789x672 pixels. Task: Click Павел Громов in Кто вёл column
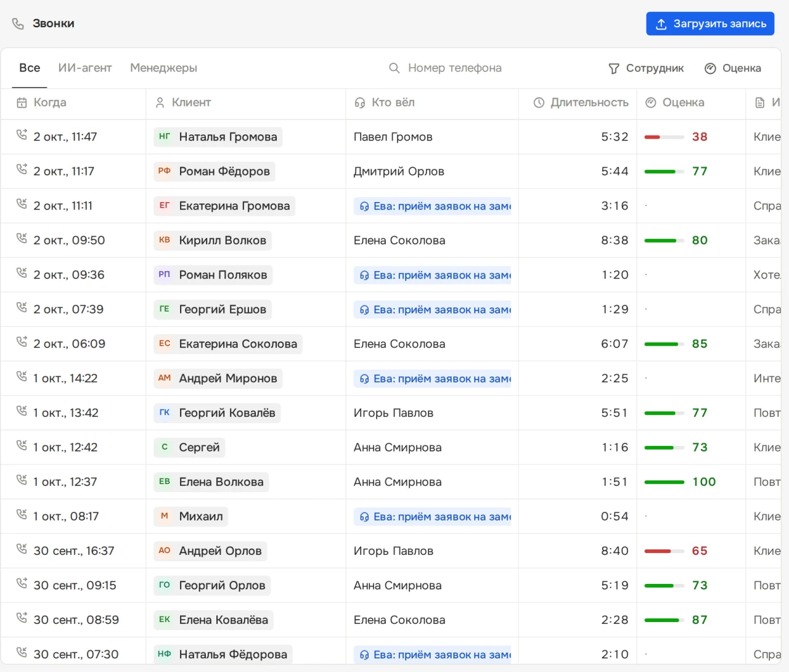393,137
